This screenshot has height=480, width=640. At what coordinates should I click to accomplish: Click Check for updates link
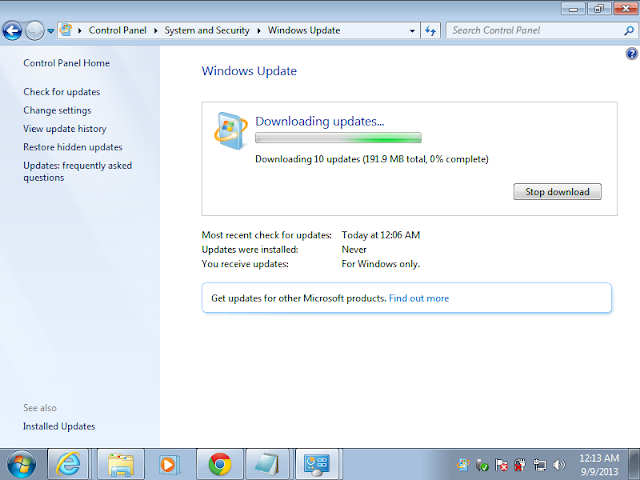(62, 92)
